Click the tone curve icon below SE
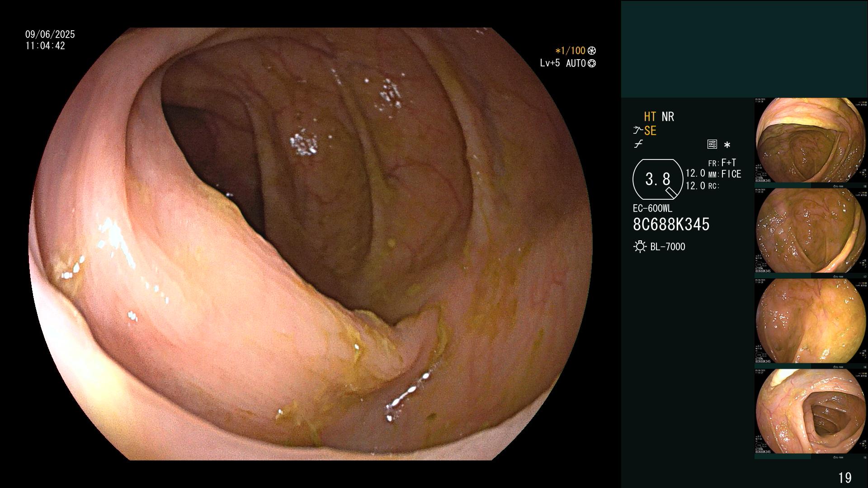This screenshot has width=868, height=488. (638, 144)
